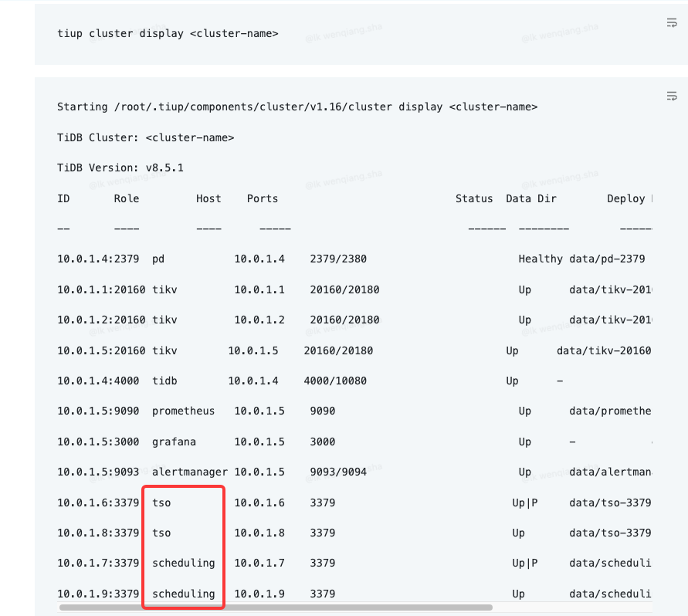Click the alertmanager role entry
This screenshot has width=688, height=616.
[x=189, y=472]
